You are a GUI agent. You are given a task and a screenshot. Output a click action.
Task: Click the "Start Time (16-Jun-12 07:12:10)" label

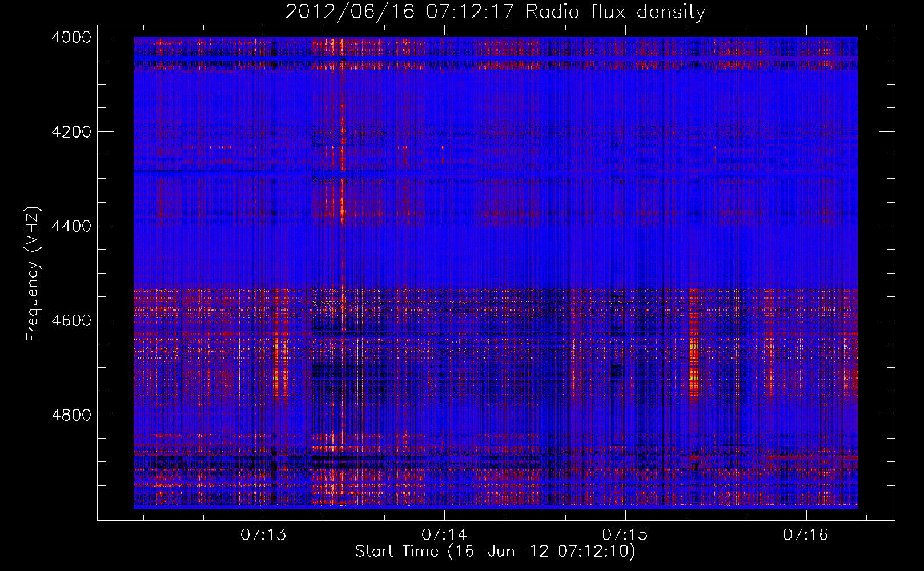tap(495, 552)
